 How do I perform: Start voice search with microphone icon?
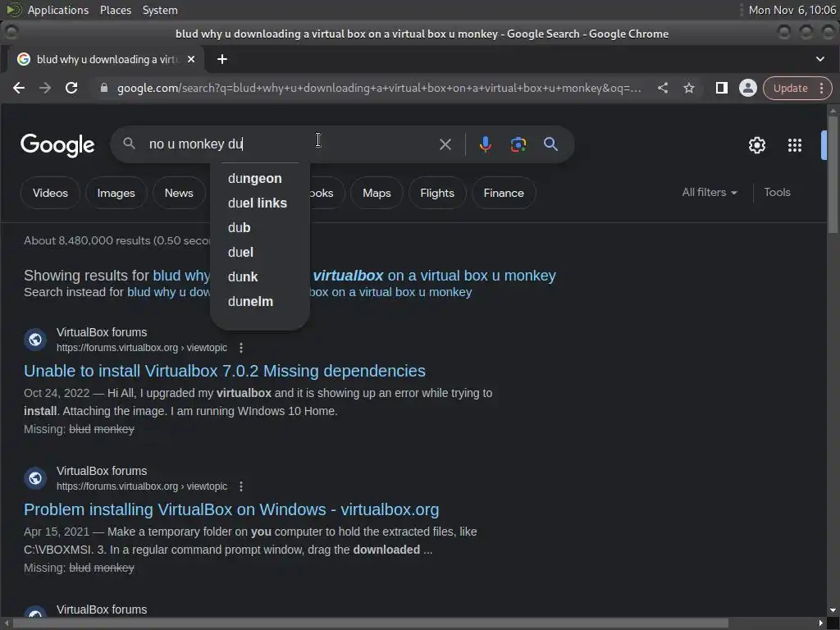486,144
